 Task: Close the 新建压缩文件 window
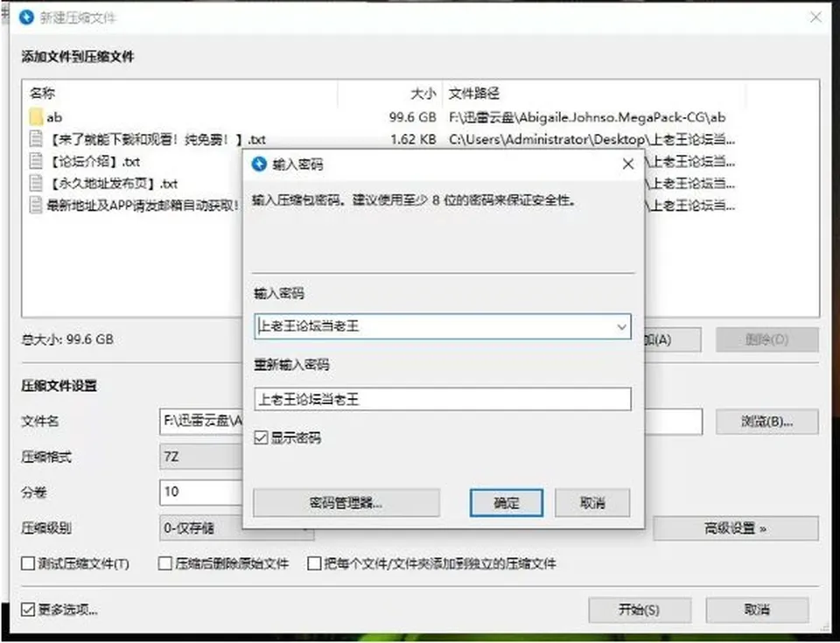(815, 17)
